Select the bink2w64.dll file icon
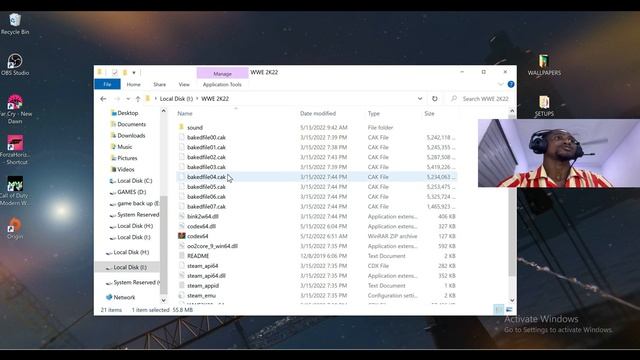Viewport: 640px width, 360px height. [182, 216]
